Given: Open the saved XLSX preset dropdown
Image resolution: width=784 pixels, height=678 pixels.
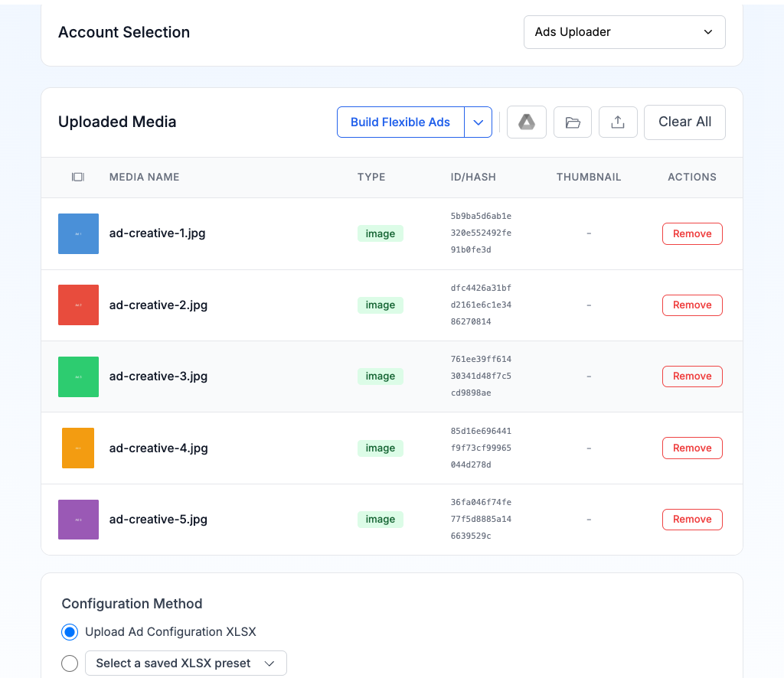Looking at the screenshot, I should (185, 663).
